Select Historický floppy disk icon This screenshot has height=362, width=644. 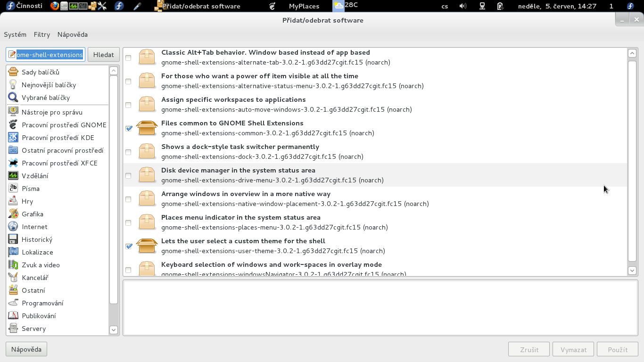13,239
